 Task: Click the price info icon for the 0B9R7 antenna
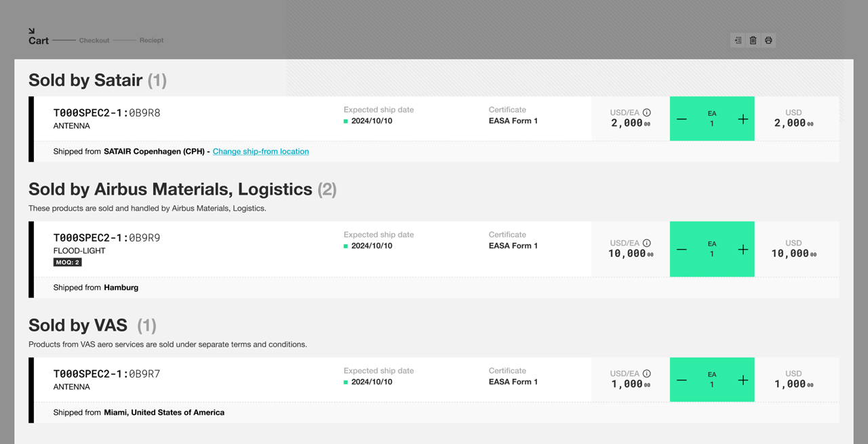click(647, 374)
